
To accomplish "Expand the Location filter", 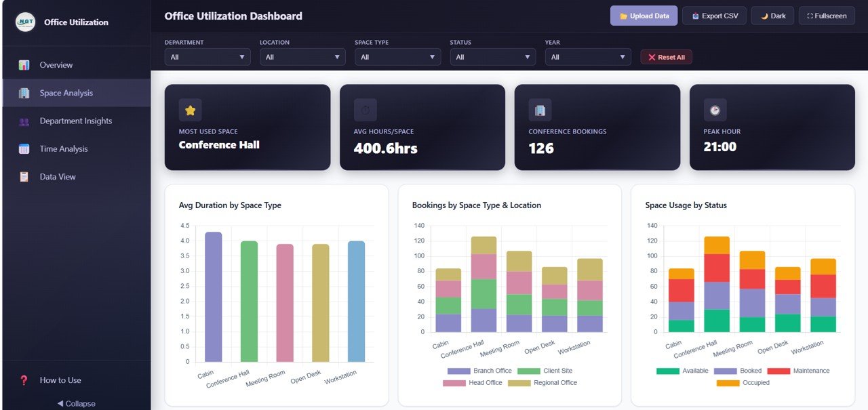I will point(302,57).
